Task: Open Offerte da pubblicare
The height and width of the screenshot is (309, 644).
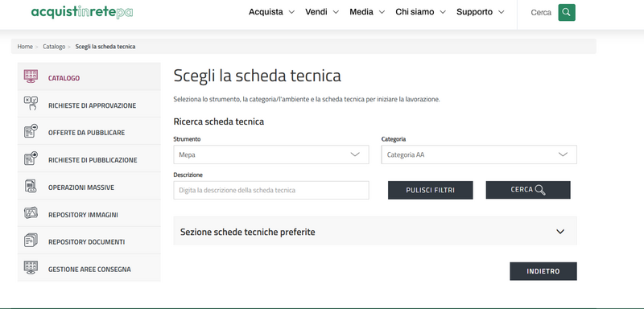Action: click(x=89, y=131)
